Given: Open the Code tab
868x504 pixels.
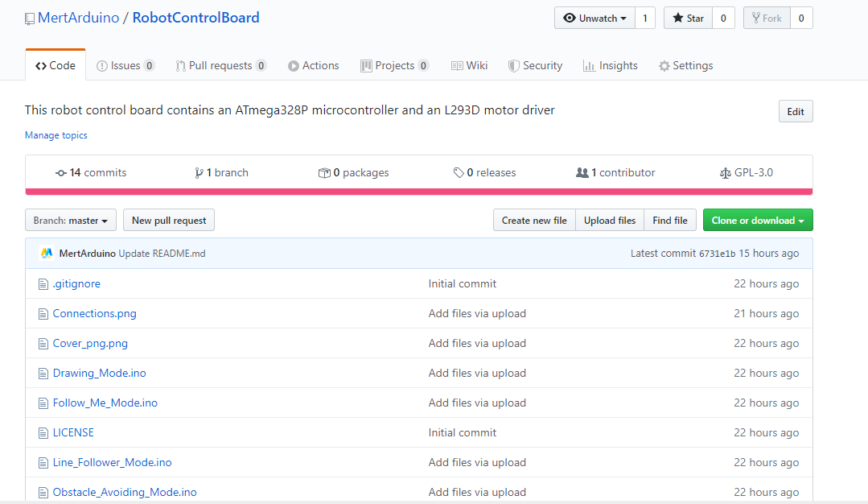Looking at the screenshot, I should [56, 65].
